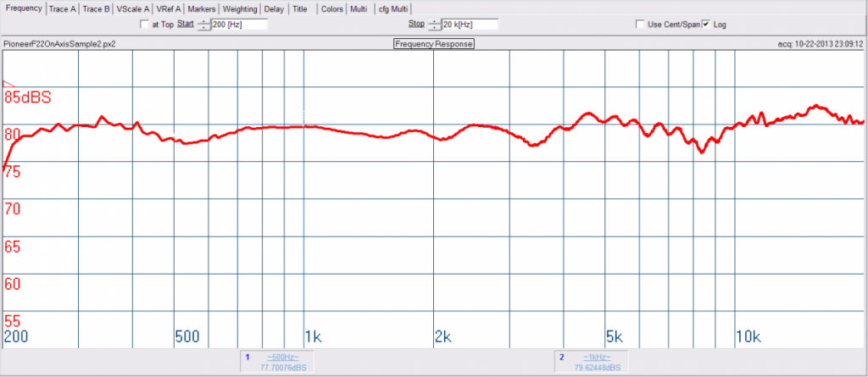Click the 85dBS reference level marker
Viewport: 868px width, 377px height.
(27, 97)
